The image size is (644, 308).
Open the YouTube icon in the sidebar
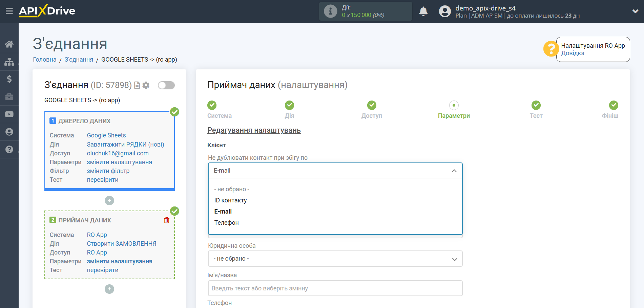coord(9,114)
